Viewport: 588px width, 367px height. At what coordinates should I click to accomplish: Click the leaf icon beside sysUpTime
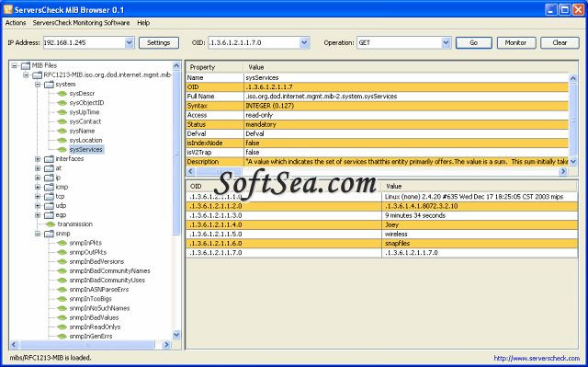point(62,112)
